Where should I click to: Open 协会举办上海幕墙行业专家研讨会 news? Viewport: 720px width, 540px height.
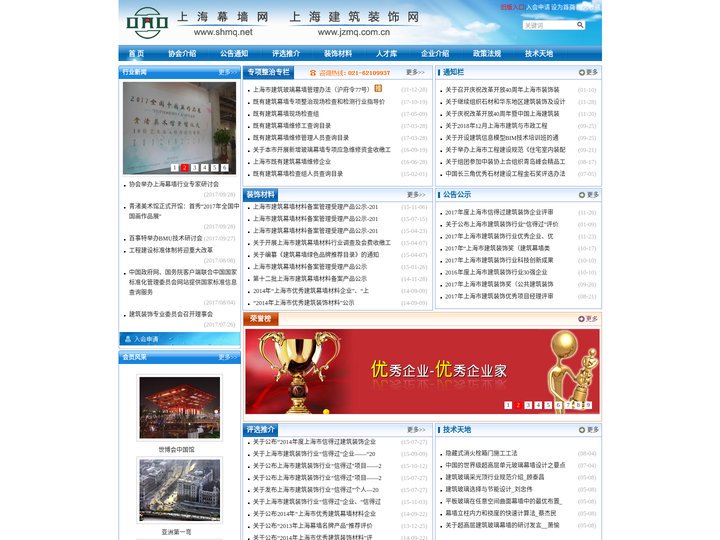(174, 184)
